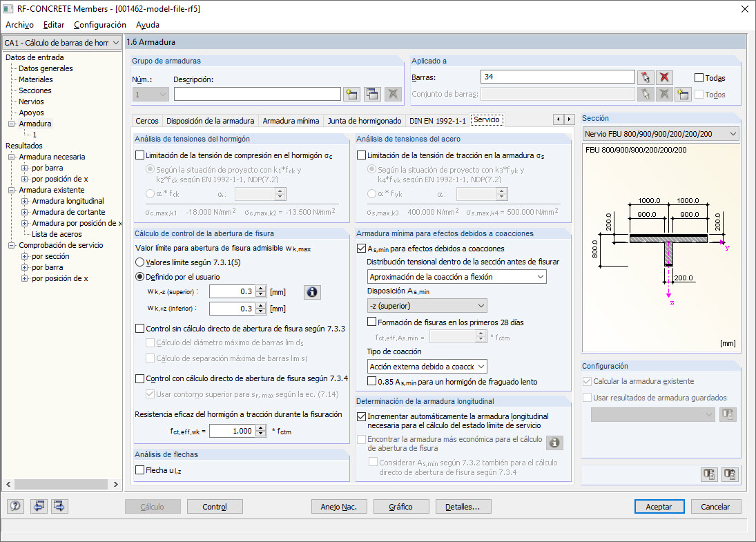This screenshot has height=542, width=756.
Task: Expand the Armadura longitudinal tree node
Action: (24, 201)
